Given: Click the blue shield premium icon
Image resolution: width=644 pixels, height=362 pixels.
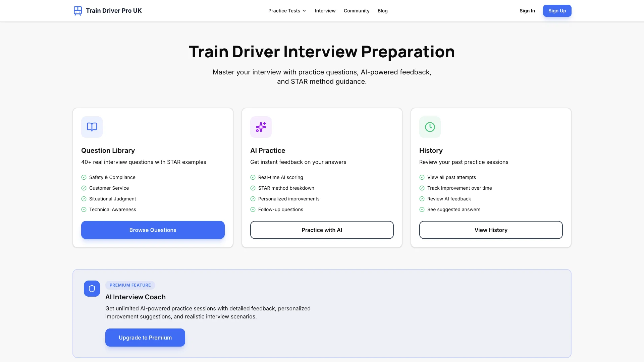Looking at the screenshot, I should (92, 289).
